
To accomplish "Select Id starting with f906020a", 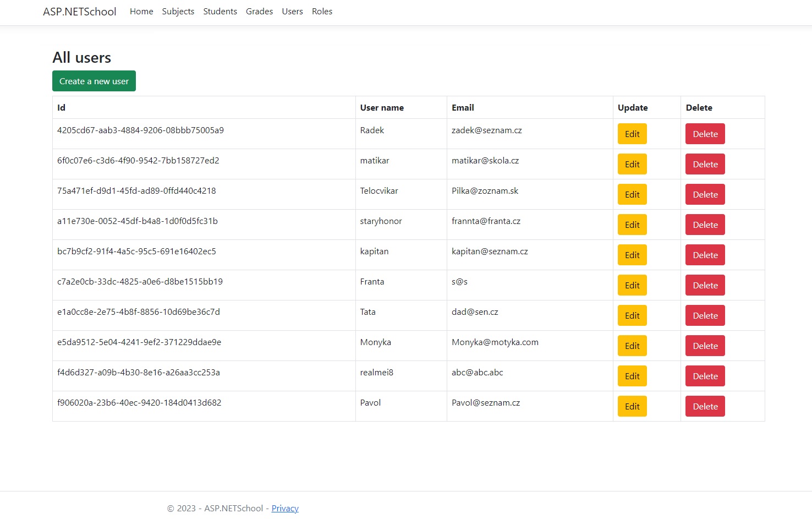I will click(139, 403).
